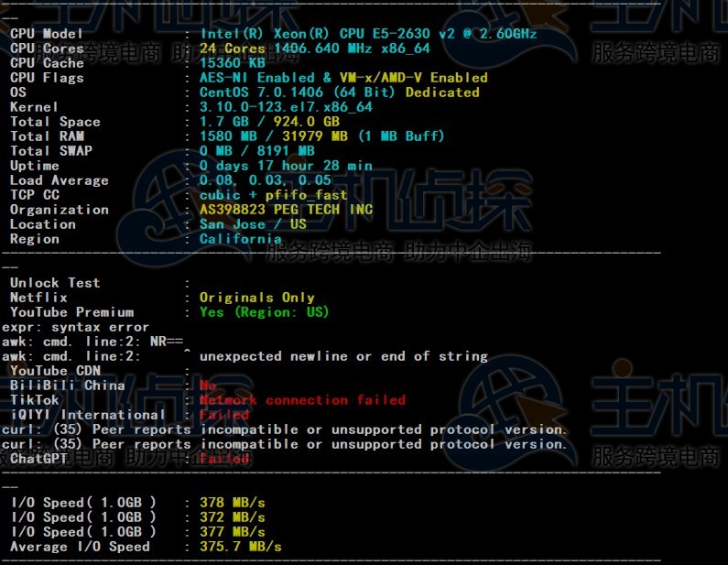Select kernel version '3.10.0-123.el7.x86_64'
The width and height of the screenshot is (728, 565).
(x=286, y=107)
